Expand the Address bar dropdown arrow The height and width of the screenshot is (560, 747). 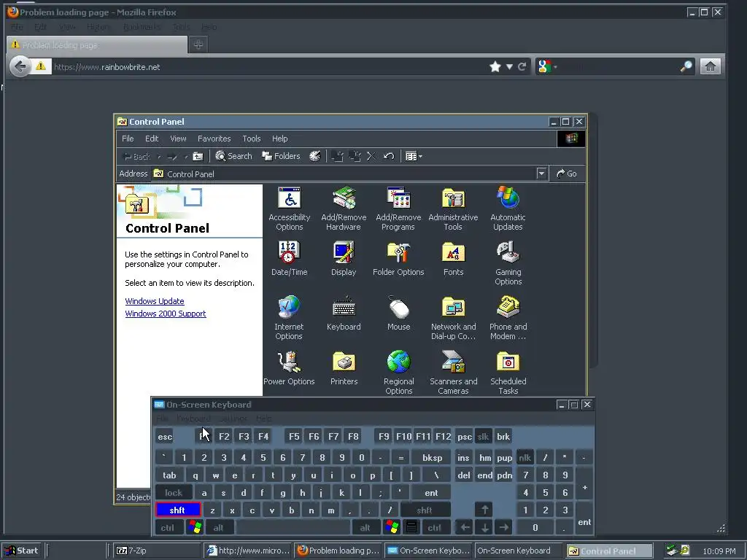[x=541, y=174]
